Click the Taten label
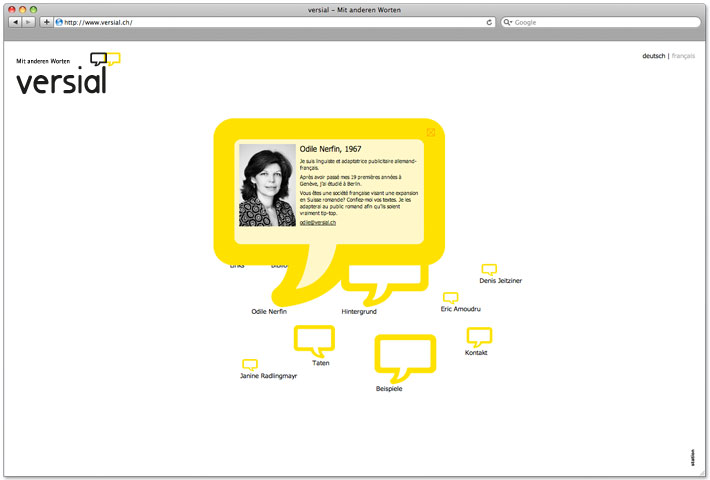 321,363
